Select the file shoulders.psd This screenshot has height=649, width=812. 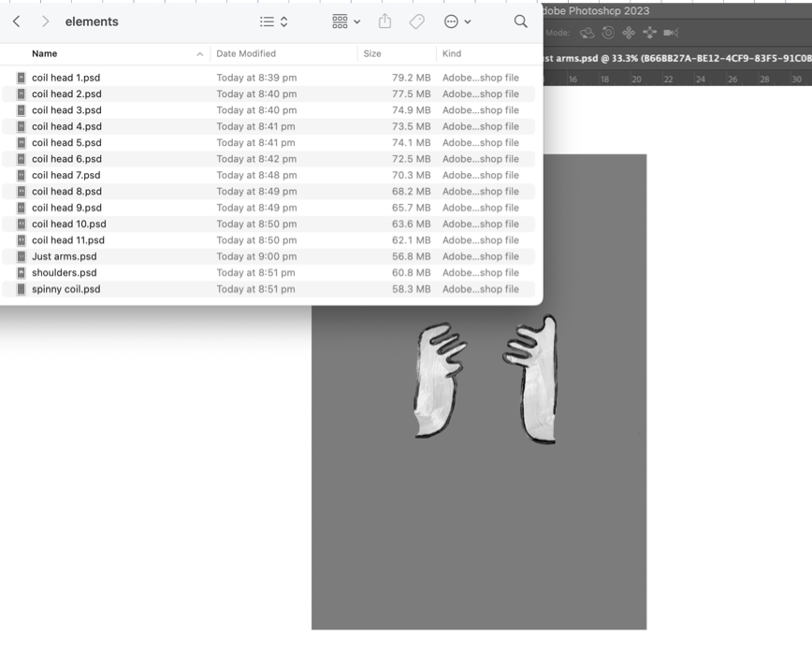(x=64, y=273)
